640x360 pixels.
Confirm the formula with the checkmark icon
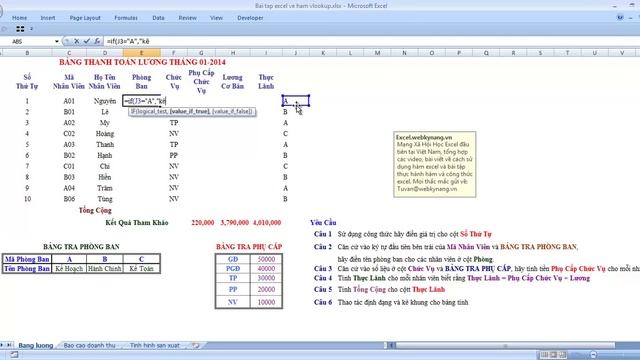87,41
